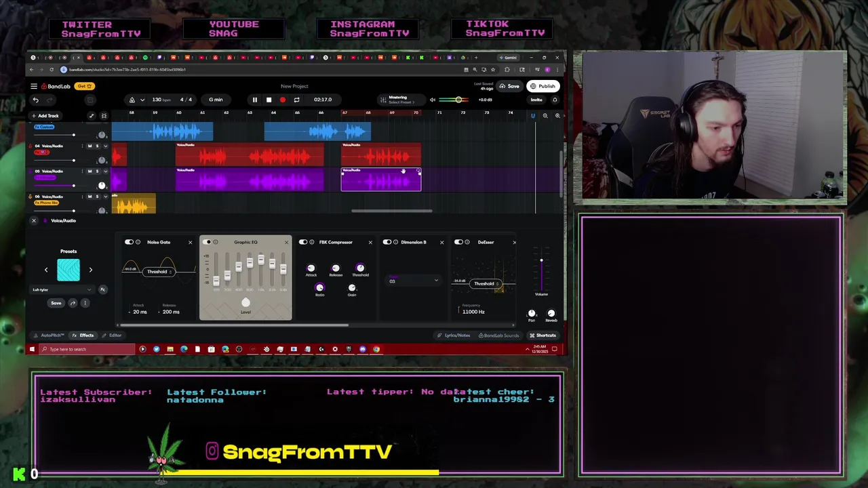This screenshot has height=488, width=868.
Task: Click the track Volume fader
Action: pos(541,260)
